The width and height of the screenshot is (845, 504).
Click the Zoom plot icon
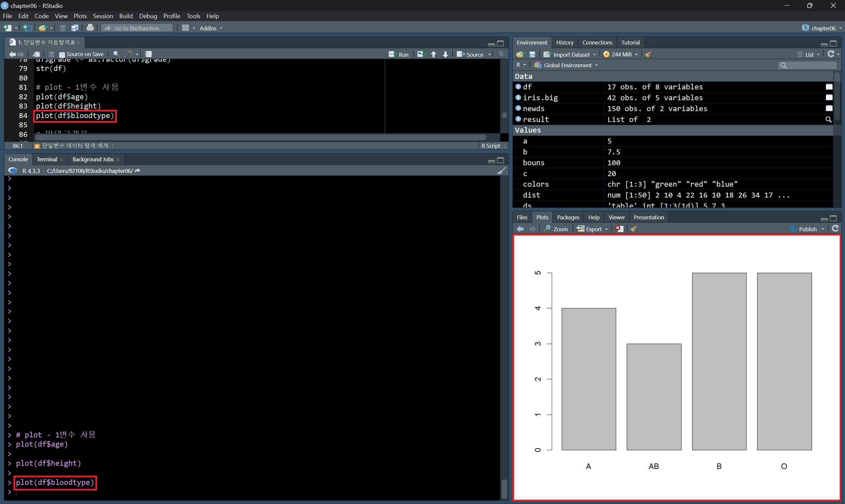(556, 229)
